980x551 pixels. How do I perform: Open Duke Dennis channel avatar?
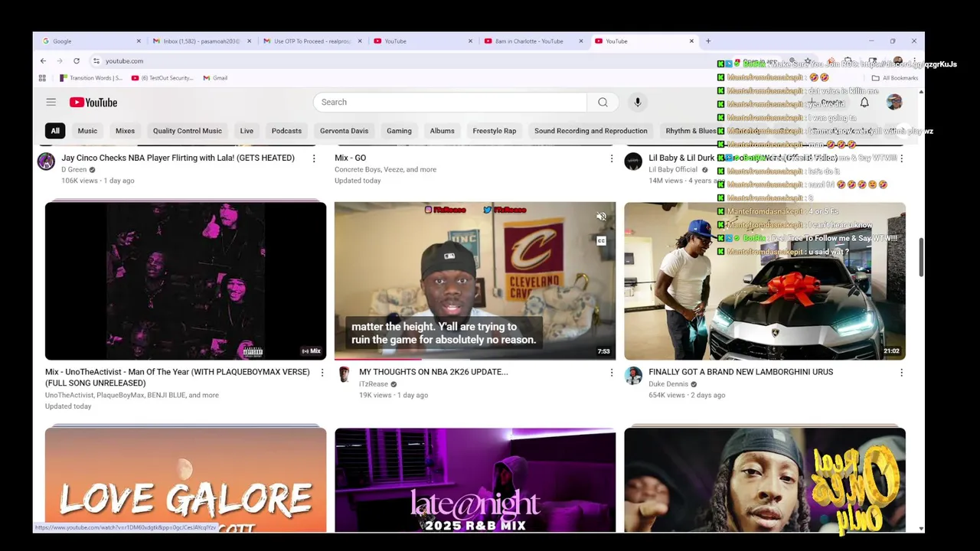633,375
